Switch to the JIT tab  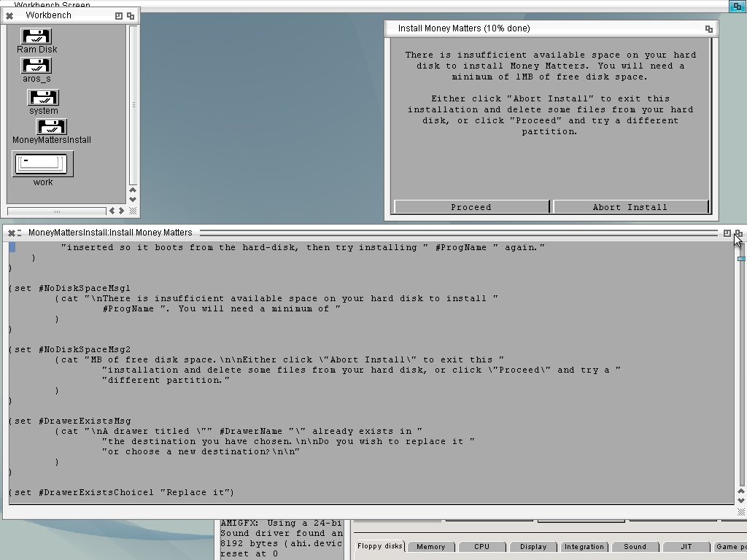point(686,547)
